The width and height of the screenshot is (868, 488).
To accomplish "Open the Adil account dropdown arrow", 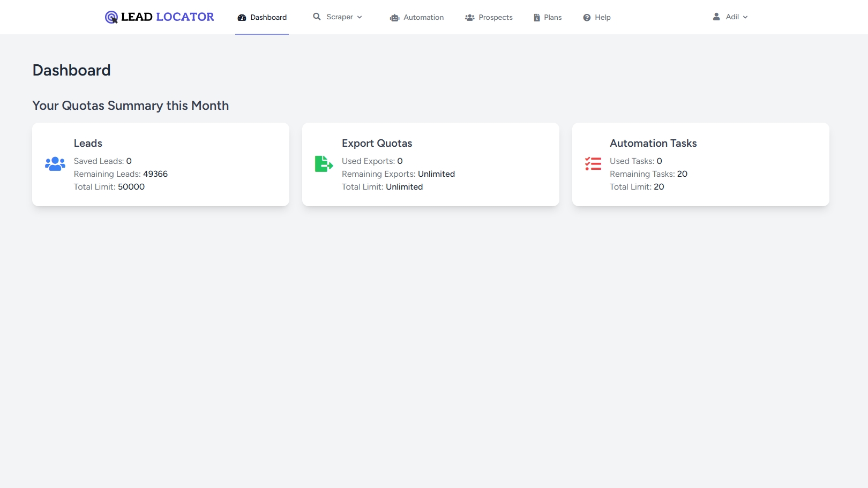I will 745,17.
